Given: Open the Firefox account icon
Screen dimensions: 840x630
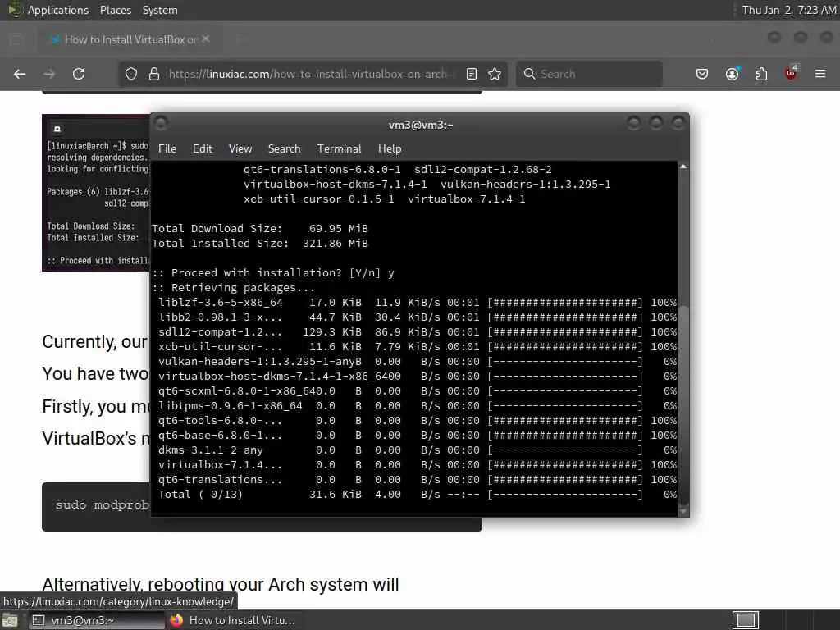Looking at the screenshot, I should [732, 74].
